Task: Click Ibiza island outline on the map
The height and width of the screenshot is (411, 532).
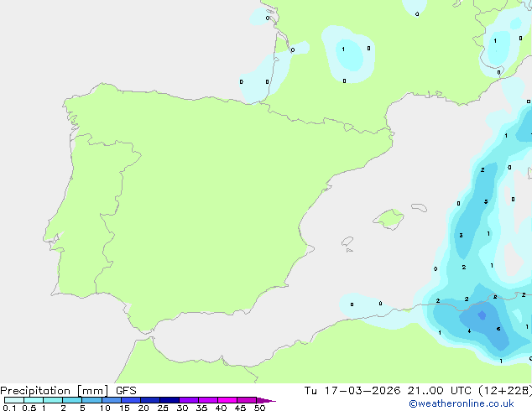Action: tap(347, 242)
